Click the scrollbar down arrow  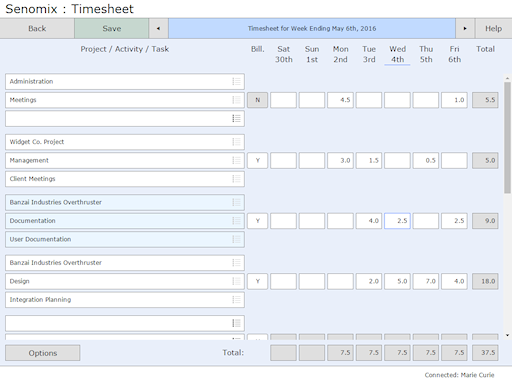tap(507, 335)
